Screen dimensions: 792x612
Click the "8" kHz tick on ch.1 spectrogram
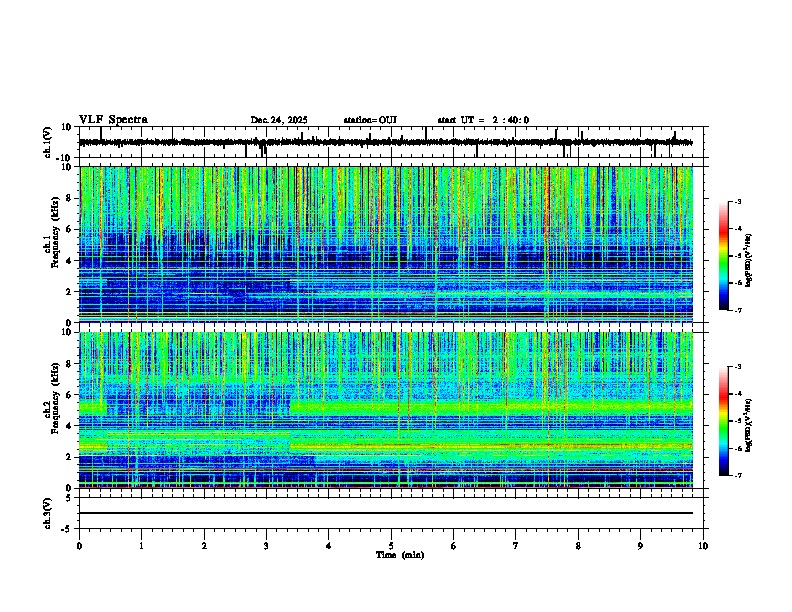pos(70,198)
